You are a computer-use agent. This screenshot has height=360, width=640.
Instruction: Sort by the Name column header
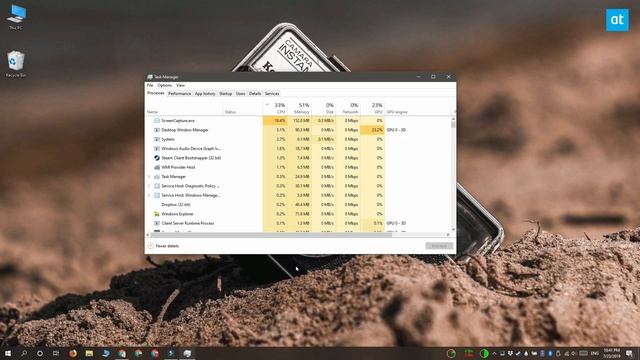click(x=184, y=108)
